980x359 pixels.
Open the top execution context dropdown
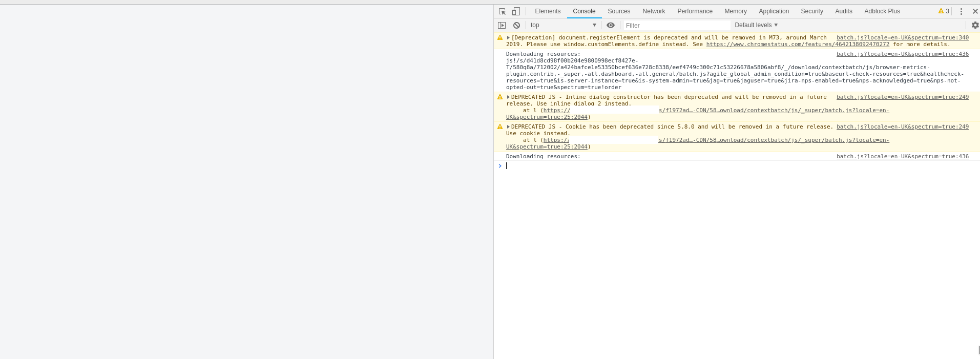point(563,25)
